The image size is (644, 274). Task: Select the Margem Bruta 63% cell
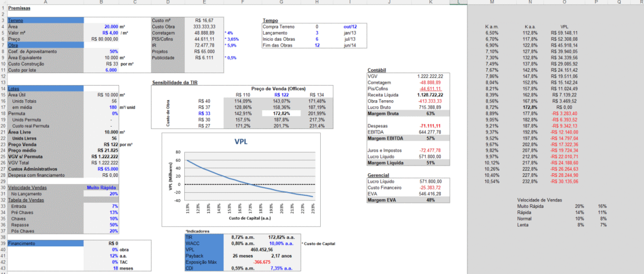tap(431, 113)
